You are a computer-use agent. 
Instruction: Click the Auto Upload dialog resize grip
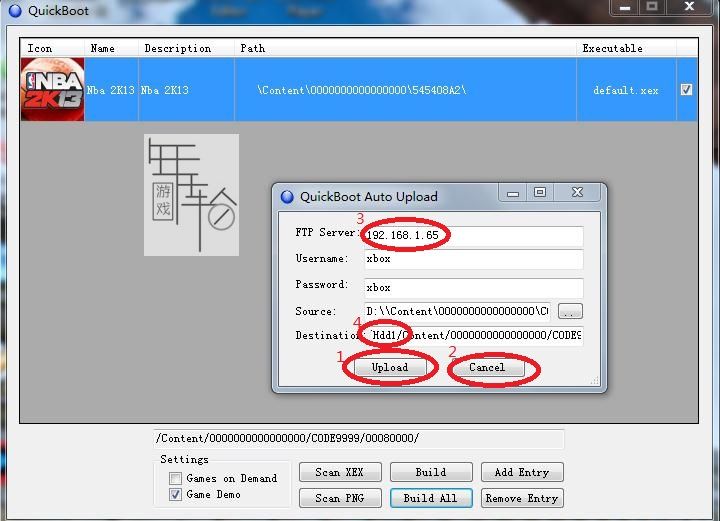pyautogui.click(x=594, y=381)
